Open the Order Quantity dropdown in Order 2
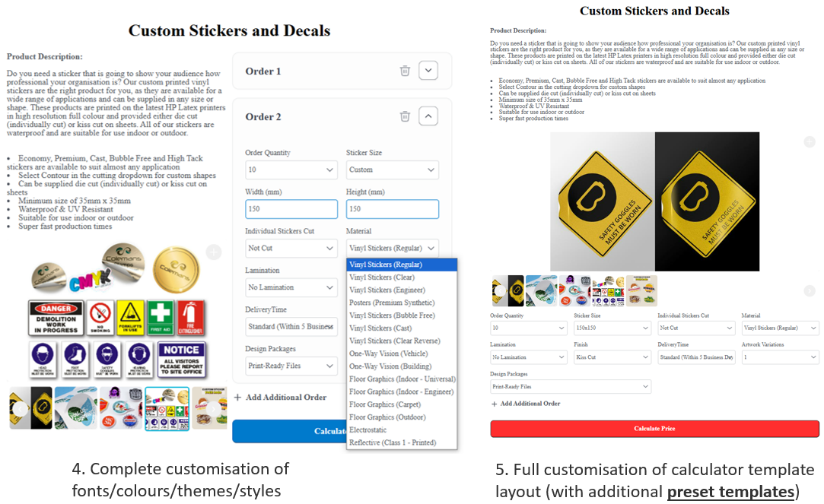 click(291, 170)
